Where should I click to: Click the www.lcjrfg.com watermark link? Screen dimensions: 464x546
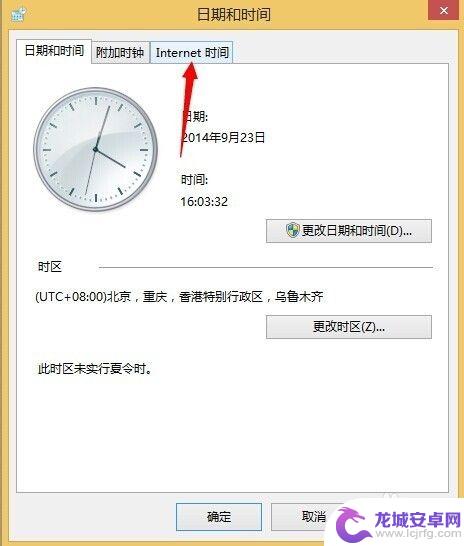pyautogui.click(x=418, y=534)
